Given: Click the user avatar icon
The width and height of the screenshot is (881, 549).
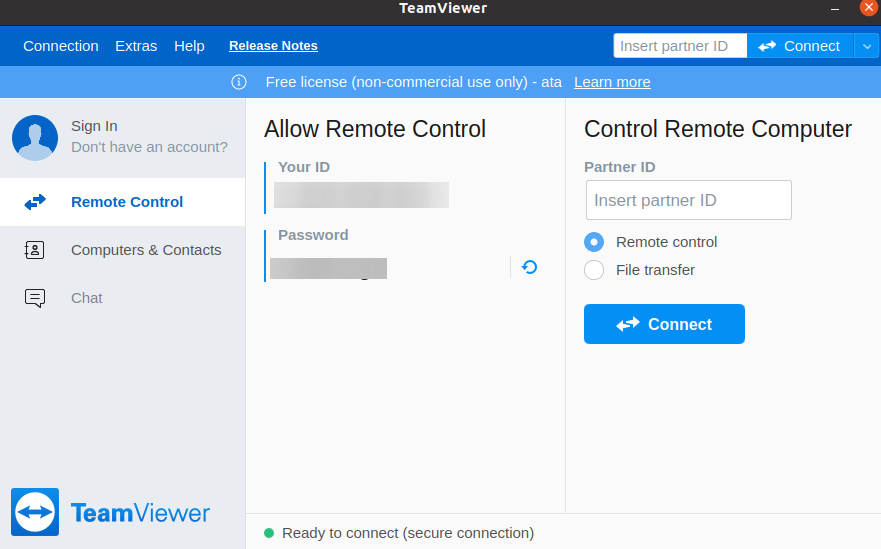Looking at the screenshot, I should point(35,138).
